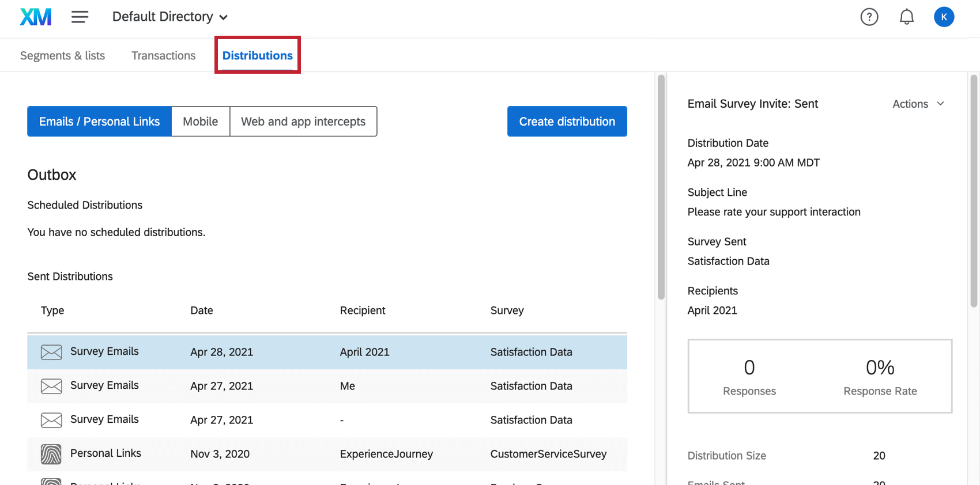Switch to the Mobile distributions view
The width and height of the screenshot is (980, 485).
[x=200, y=122]
